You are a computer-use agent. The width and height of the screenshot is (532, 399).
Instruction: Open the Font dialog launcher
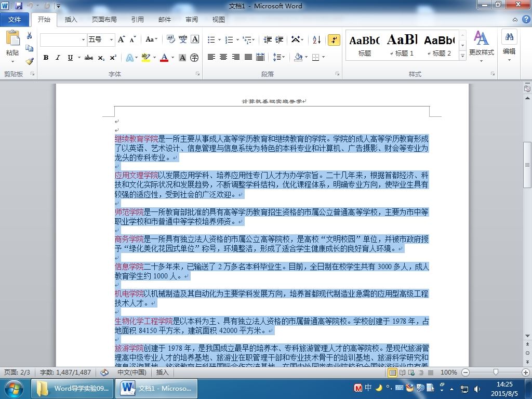(x=197, y=74)
